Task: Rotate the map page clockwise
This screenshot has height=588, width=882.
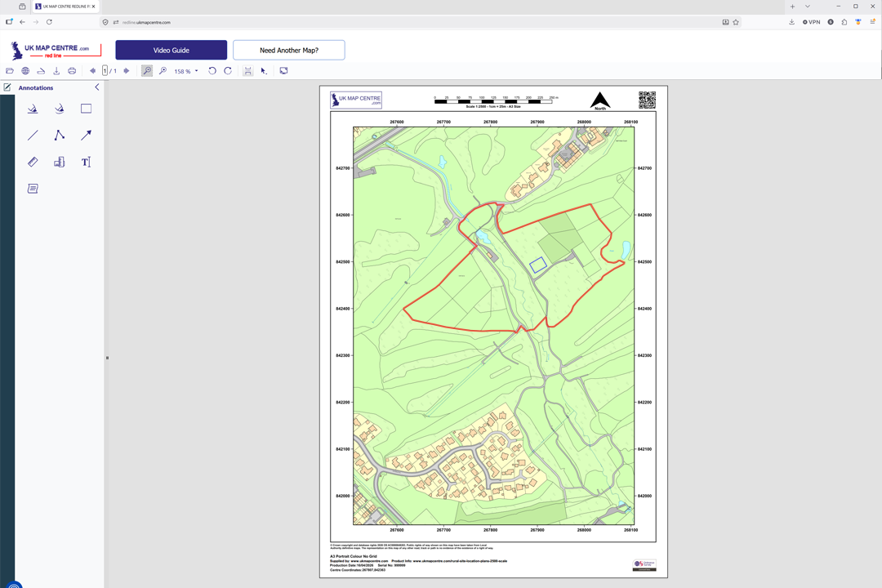Action: tap(227, 70)
